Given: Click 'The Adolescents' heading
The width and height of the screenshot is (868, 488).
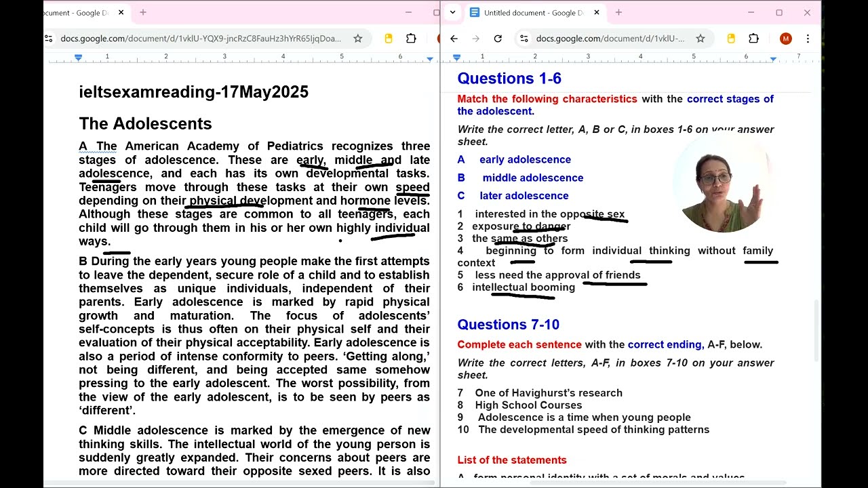Looking at the screenshot, I should tap(145, 123).
